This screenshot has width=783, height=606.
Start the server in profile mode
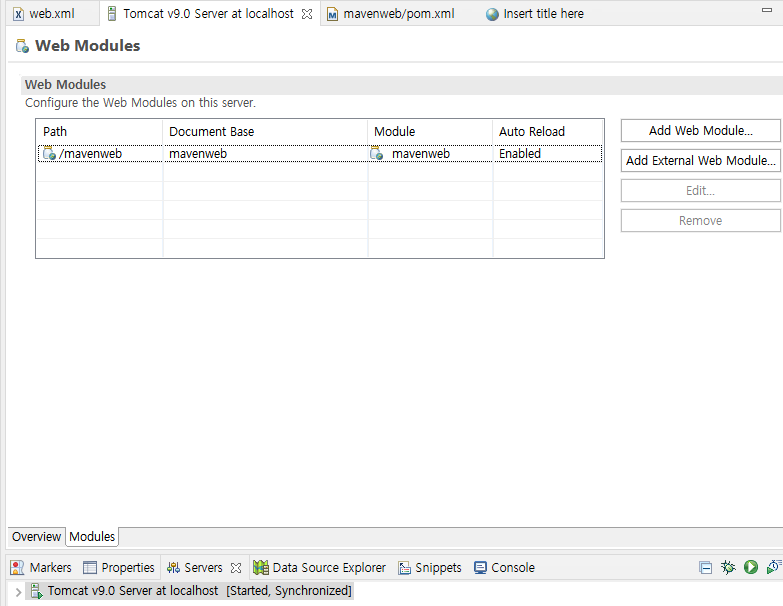774,567
